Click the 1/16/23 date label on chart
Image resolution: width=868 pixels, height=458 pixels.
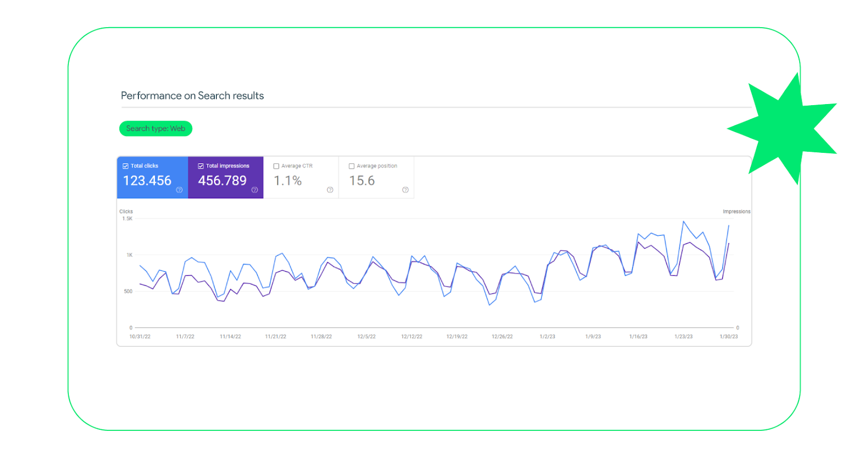tap(638, 337)
